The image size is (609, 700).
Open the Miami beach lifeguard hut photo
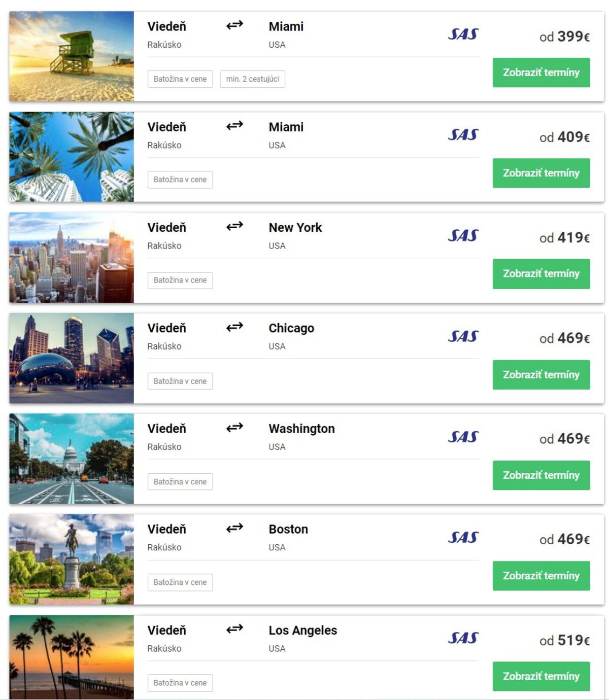click(x=72, y=56)
